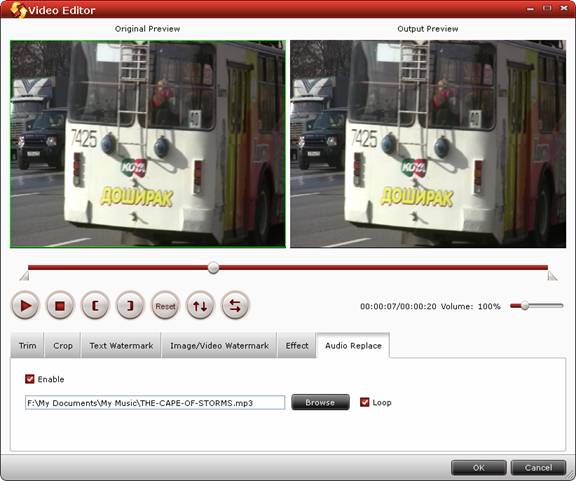Click the volume slider handle
The height and width of the screenshot is (481, 576).
525,305
